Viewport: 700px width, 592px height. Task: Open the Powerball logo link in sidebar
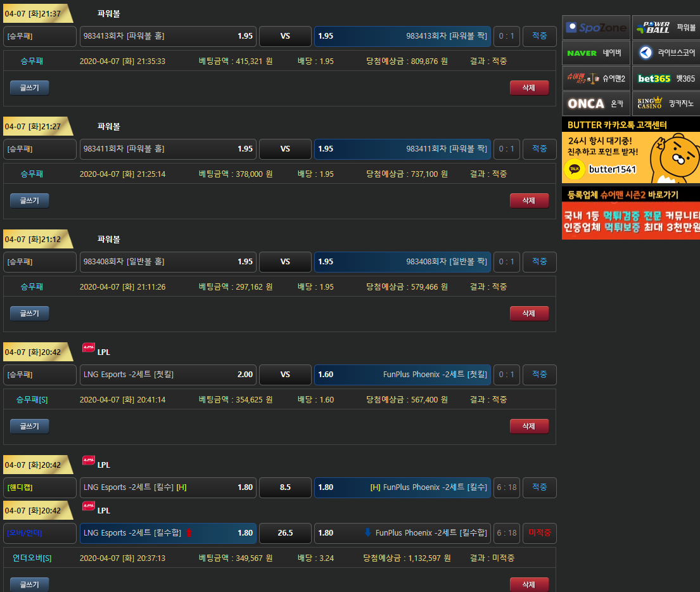click(666, 27)
